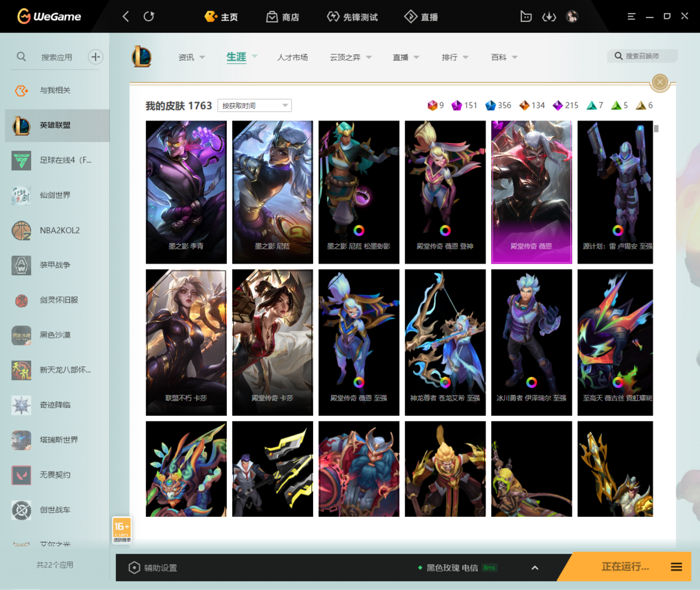Focus the 搜索召唤师 search box
The height and width of the screenshot is (590, 700).
[x=642, y=56]
